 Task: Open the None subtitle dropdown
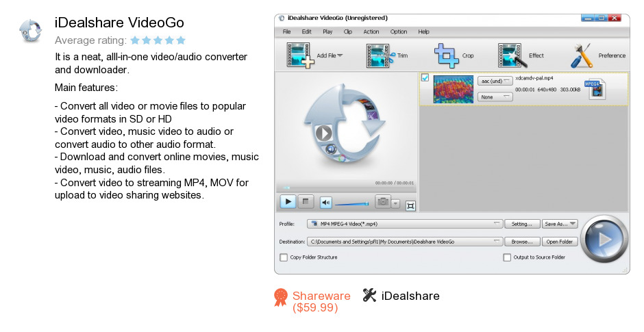pos(495,97)
